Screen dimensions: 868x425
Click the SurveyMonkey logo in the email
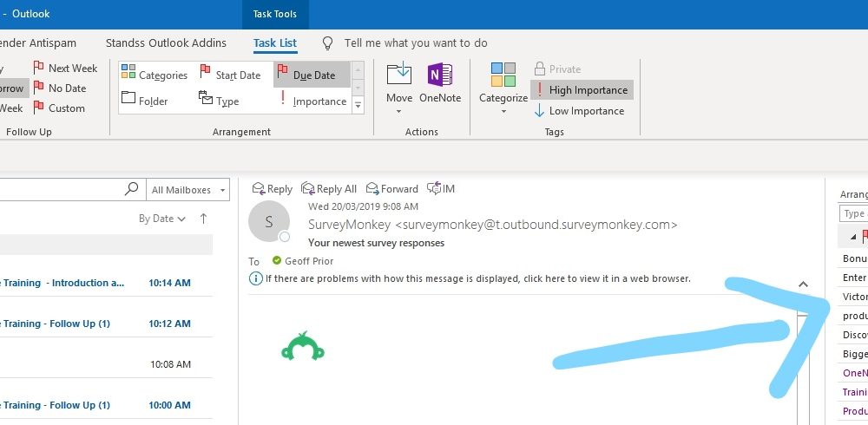303,346
